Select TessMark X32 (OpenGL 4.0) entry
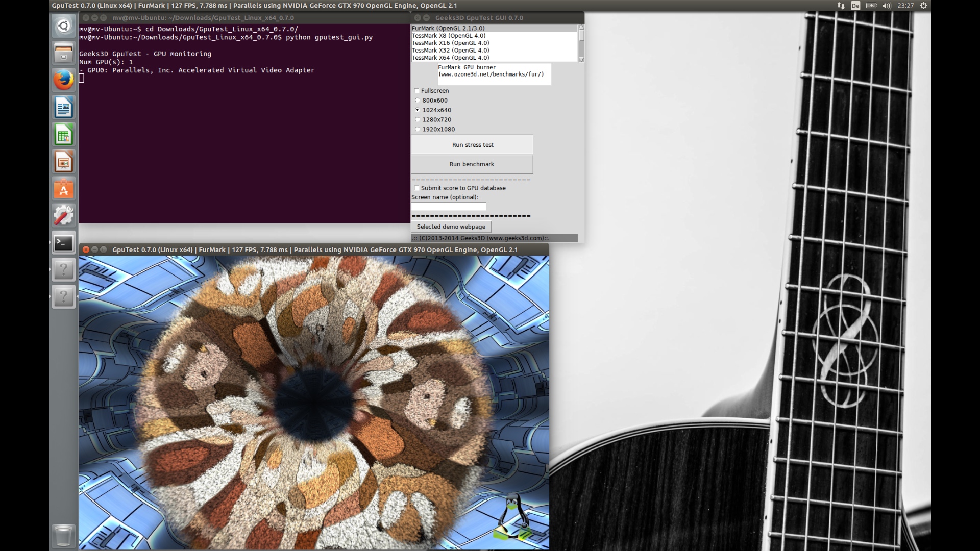Image resolution: width=980 pixels, height=551 pixels. pyautogui.click(x=494, y=50)
